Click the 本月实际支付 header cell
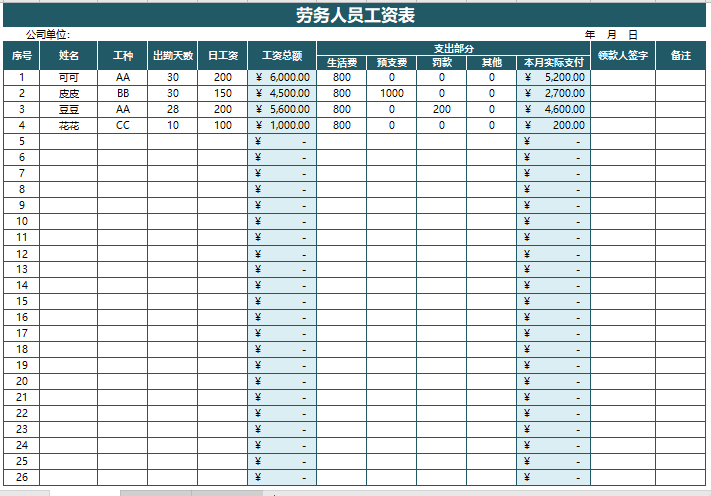The height and width of the screenshot is (496, 711). coord(553,63)
